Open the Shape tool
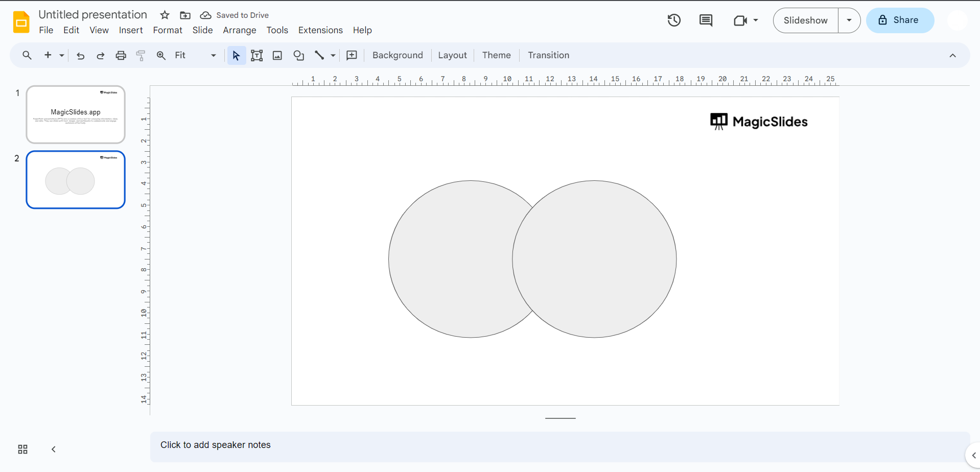Image resolution: width=980 pixels, height=472 pixels. click(298, 56)
